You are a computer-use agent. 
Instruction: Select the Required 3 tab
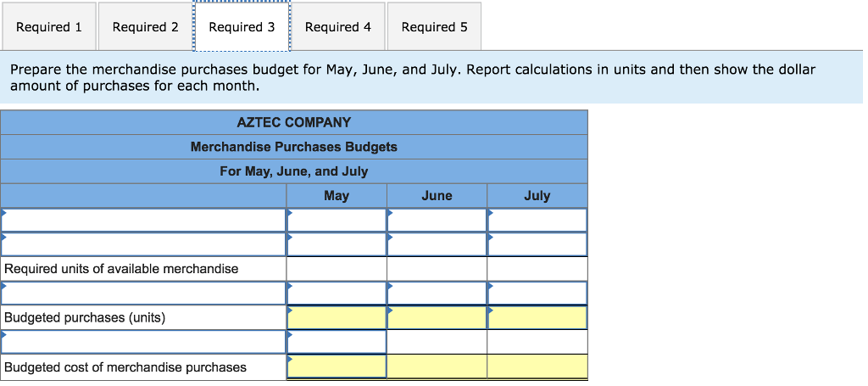[x=242, y=26]
